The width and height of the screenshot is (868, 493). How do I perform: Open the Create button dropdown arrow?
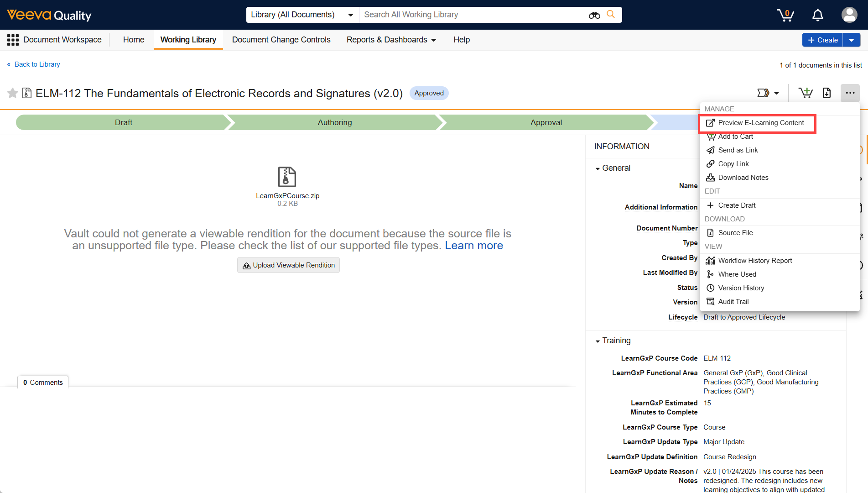click(x=852, y=40)
